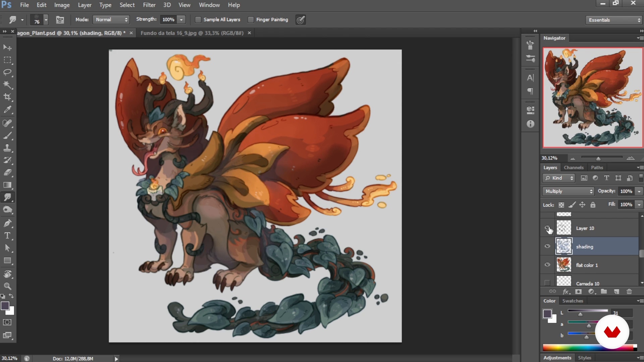Toggle lock layer position
Image resolution: width=644 pixels, height=362 pixels.
click(x=582, y=205)
